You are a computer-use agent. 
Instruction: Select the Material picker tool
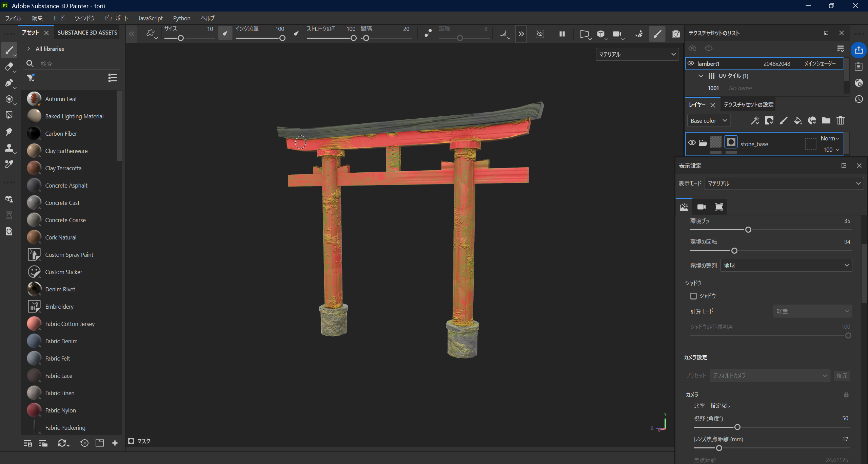click(9, 164)
